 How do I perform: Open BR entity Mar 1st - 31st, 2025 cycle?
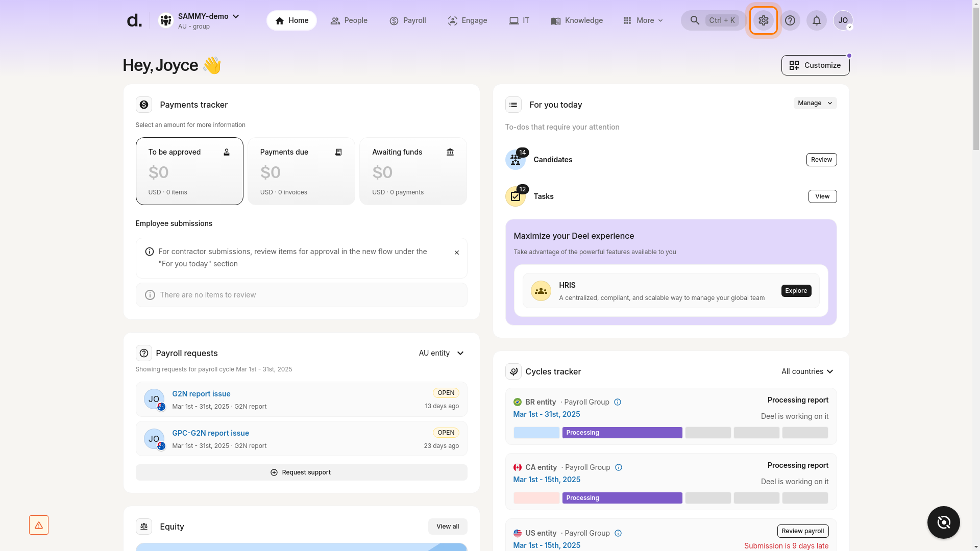pos(546,414)
